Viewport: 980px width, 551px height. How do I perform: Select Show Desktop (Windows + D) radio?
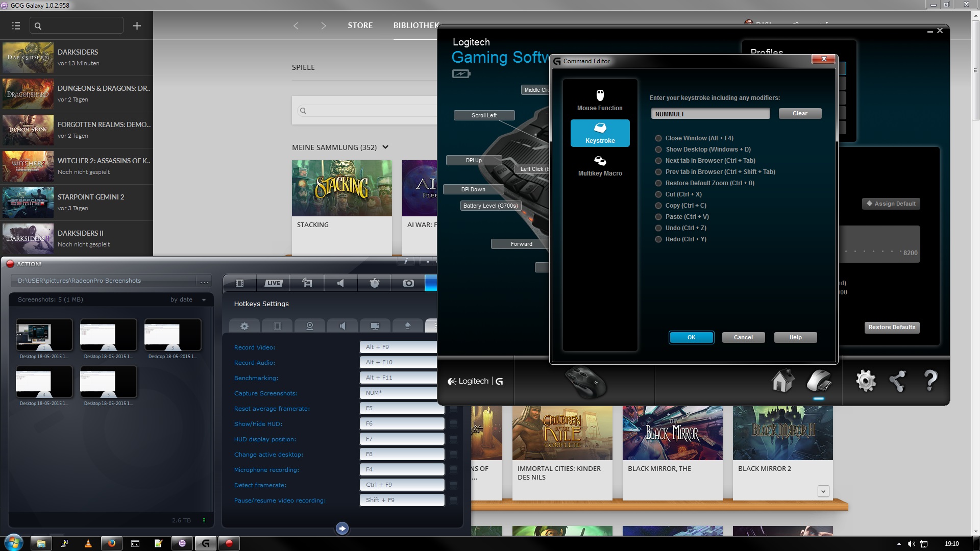[658, 149]
